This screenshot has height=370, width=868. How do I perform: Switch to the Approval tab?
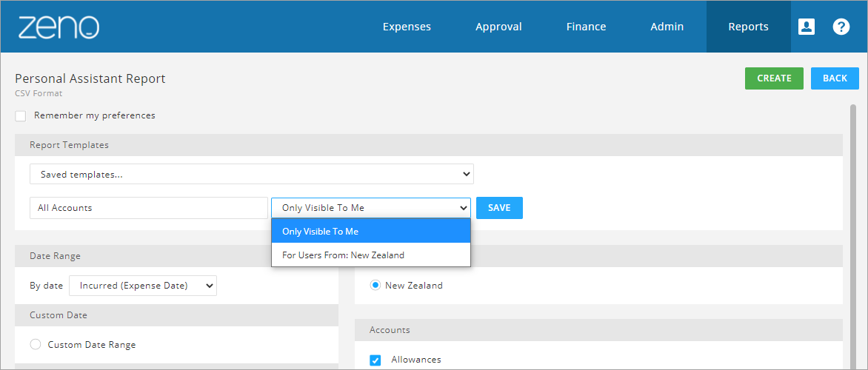click(498, 27)
